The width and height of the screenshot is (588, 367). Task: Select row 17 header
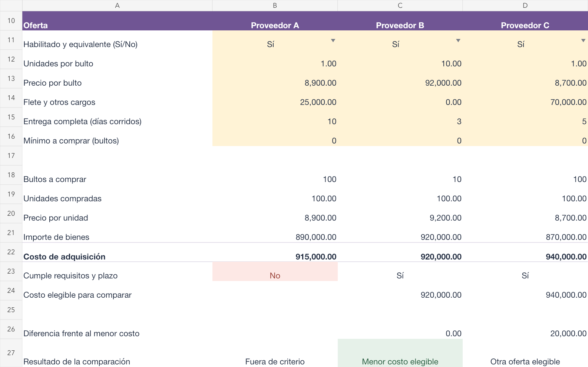click(11, 156)
